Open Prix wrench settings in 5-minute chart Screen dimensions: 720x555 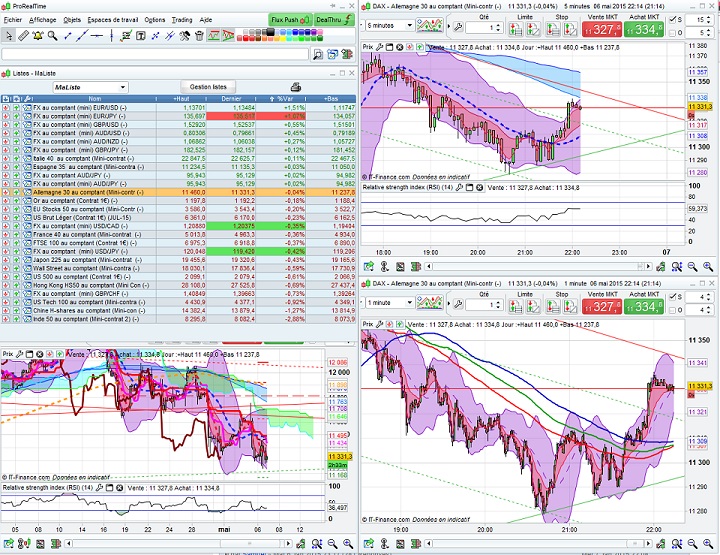point(379,47)
